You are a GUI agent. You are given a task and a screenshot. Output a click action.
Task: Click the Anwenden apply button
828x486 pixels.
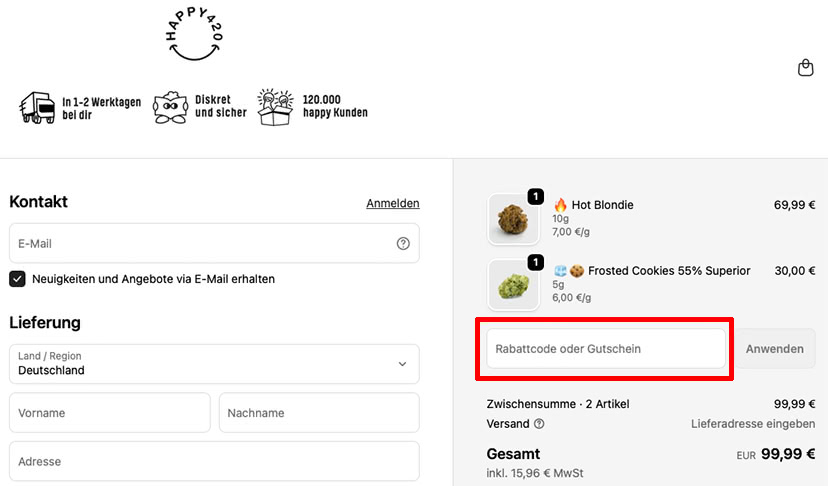pos(775,349)
